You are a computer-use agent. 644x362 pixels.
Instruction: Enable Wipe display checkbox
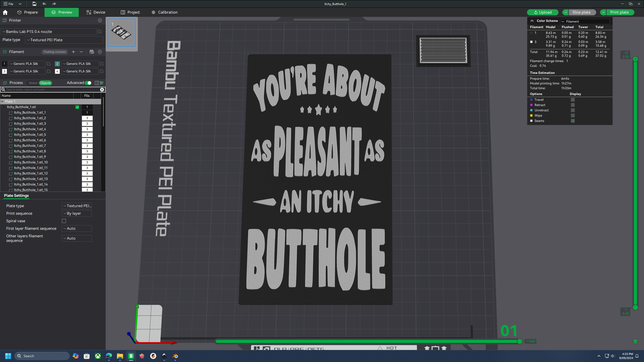pyautogui.click(x=573, y=116)
